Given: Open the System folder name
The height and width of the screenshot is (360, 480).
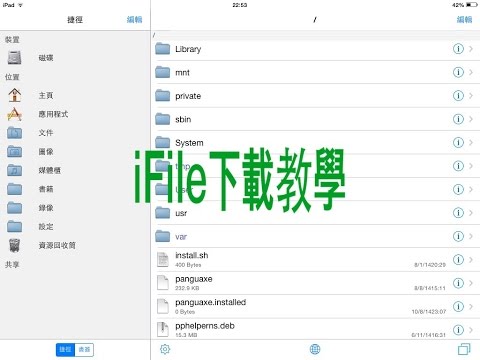Looking at the screenshot, I should coord(189,143).
